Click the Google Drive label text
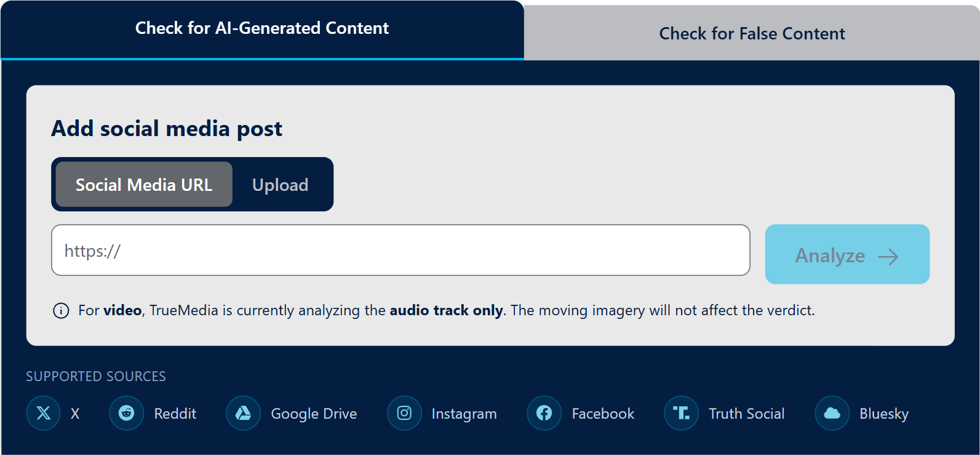 pos(314,414)
